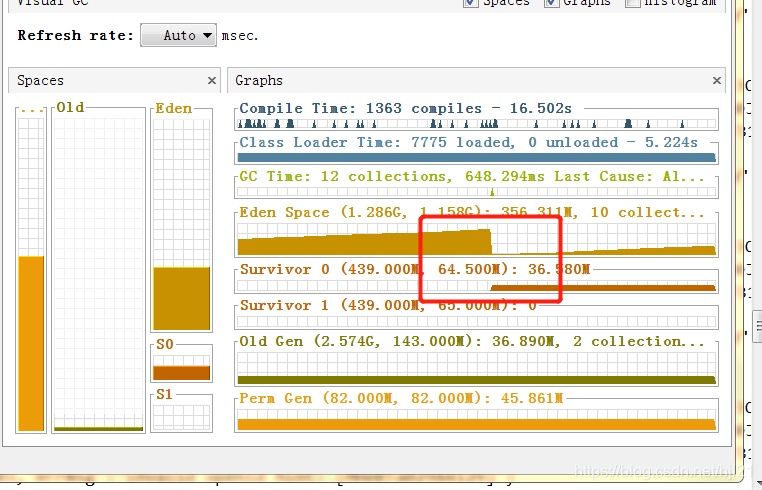The image size is (762, 490).
Task: Click the Perm Gen graph
Action: click(476, 420)
